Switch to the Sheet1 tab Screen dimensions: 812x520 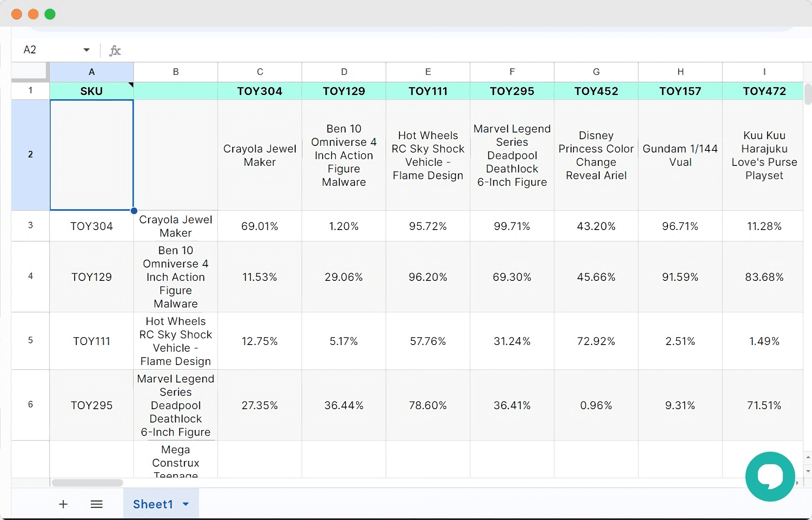(x=153, y=504)
